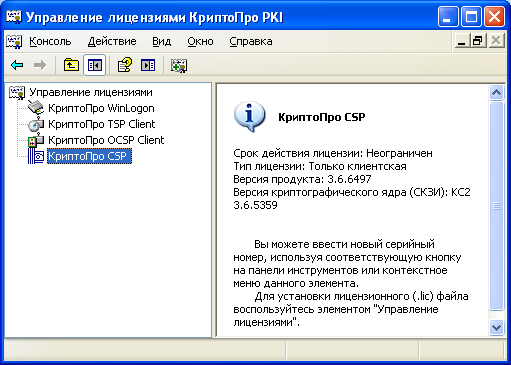This screenshot has height=365, width=511.
Task: Click the details pane scroll down arrow
Action: pos(496,327)
